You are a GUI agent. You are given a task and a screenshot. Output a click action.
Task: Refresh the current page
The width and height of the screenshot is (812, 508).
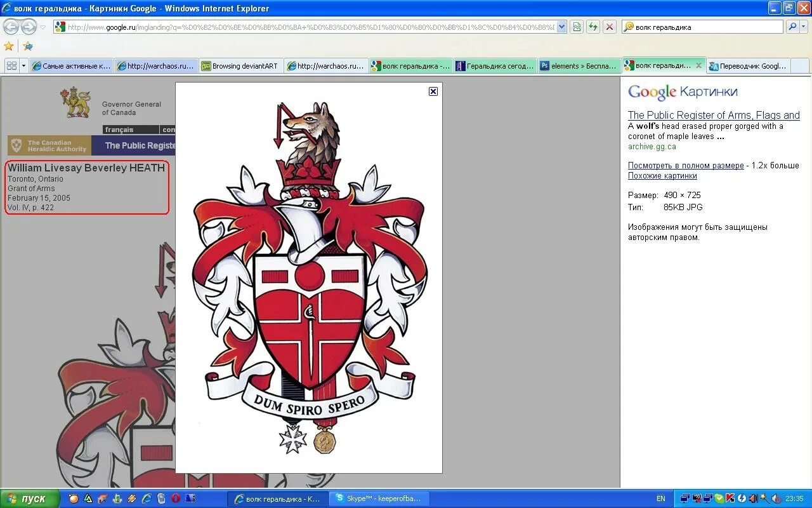593,27
